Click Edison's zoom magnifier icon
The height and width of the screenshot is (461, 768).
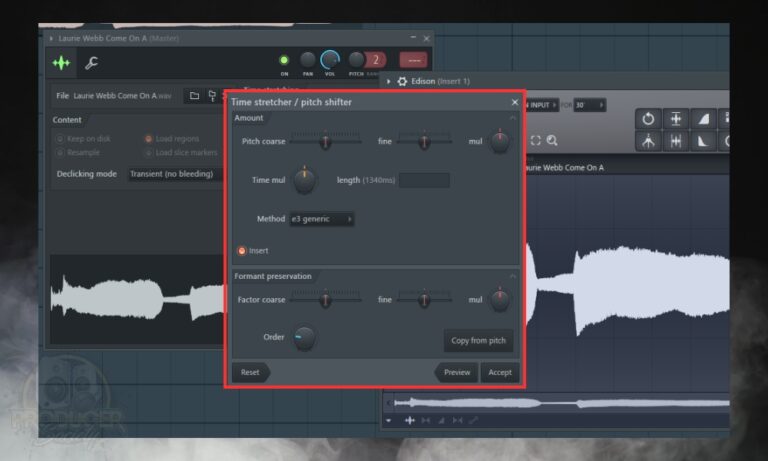pyautogui.click(x=552, y=141)
